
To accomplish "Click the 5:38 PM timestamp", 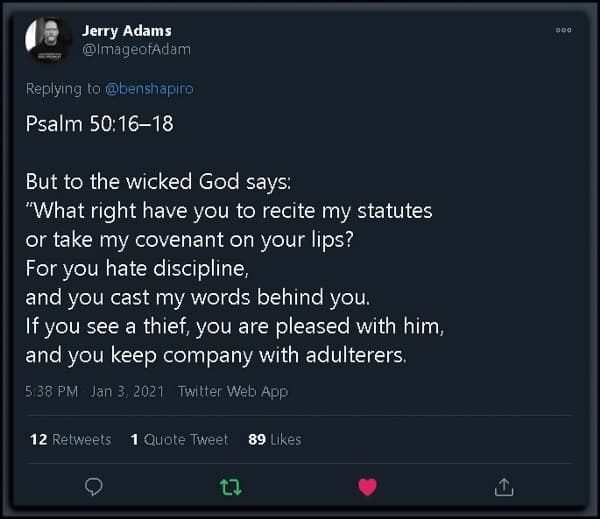I will pos(52,392).
